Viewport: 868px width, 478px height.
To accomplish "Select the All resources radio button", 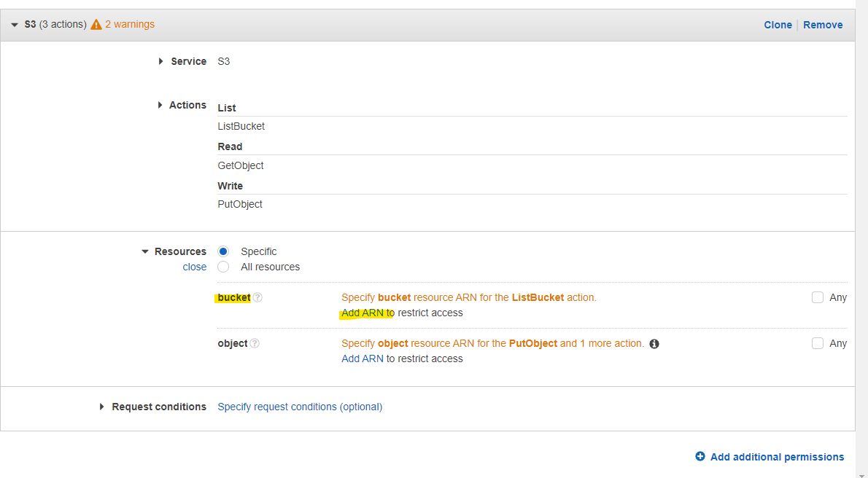I will click(x=223, y=267).
